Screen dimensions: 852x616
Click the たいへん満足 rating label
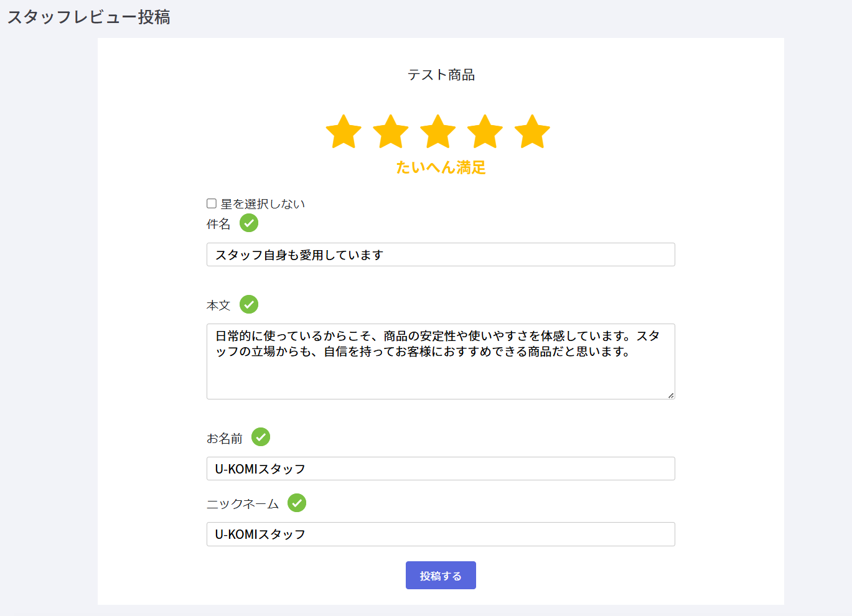pos(441,167)
